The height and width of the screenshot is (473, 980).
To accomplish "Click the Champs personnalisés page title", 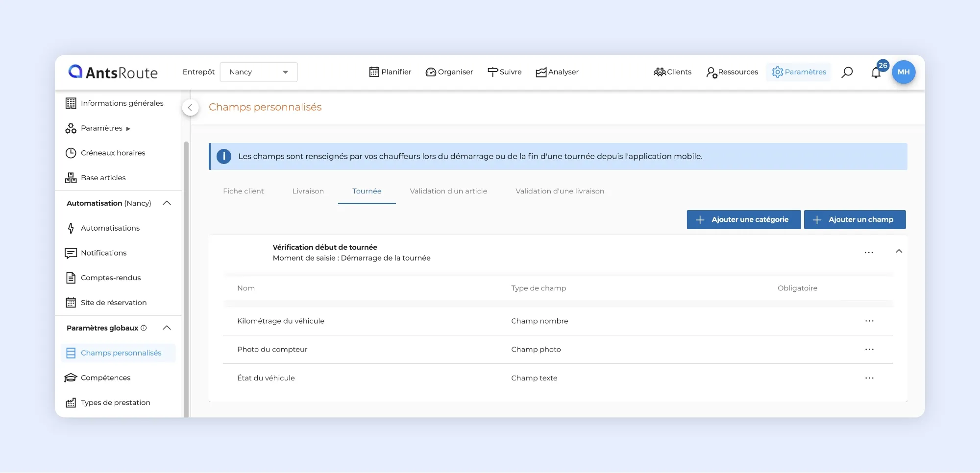I will [265, 107].
